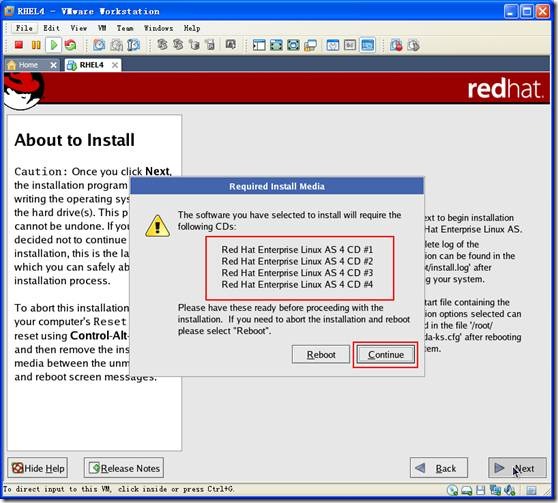Click the highlighted console view toolbar icon
558x503 pixels.
(367, 45)
